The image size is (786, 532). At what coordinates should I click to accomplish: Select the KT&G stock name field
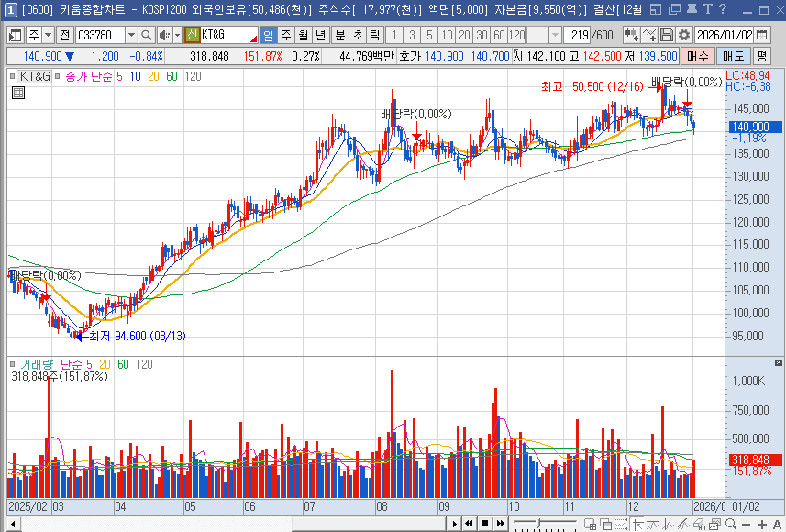click(x=228, y=35)
